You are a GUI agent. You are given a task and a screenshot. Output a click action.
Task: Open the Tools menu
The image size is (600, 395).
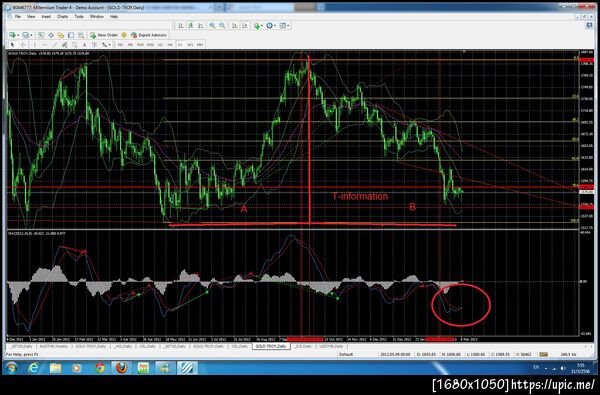79,17
